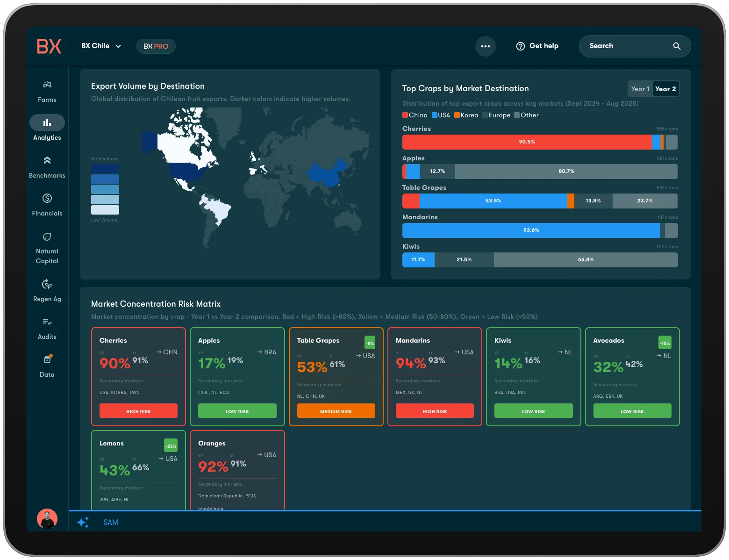Open the Audits checklist icon

click(47, 322)
